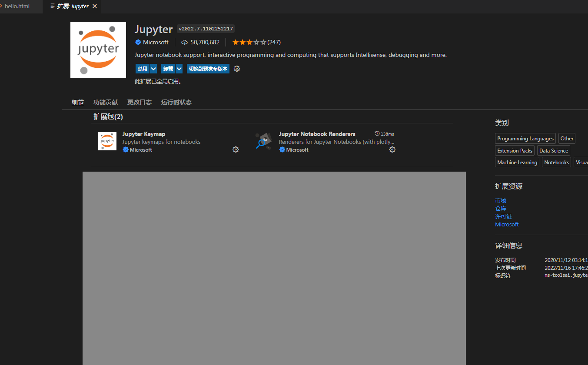Click the Jupyter extension logo image

(x=98, y=50)
